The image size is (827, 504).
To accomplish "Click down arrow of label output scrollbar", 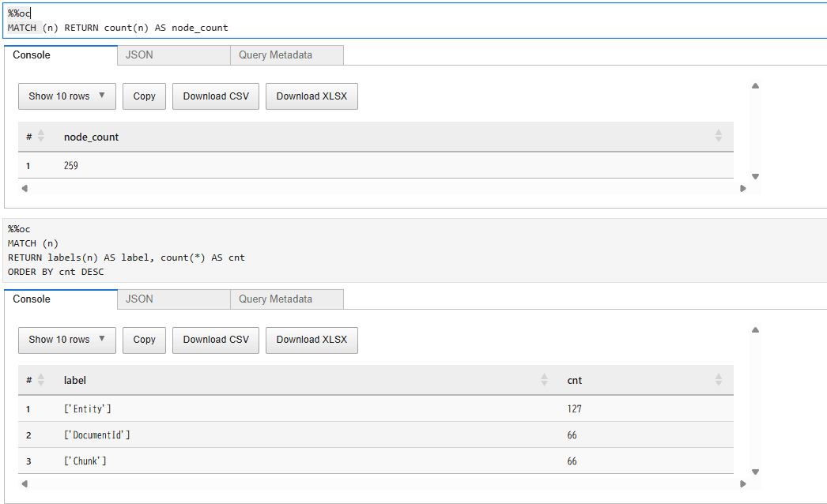I will coord(755,472).
